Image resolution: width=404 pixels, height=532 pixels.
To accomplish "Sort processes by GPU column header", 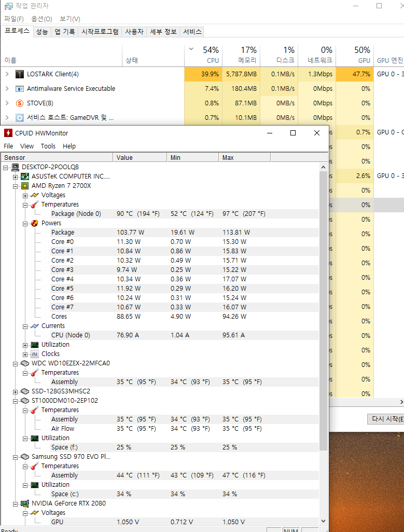I will point(355,56).
